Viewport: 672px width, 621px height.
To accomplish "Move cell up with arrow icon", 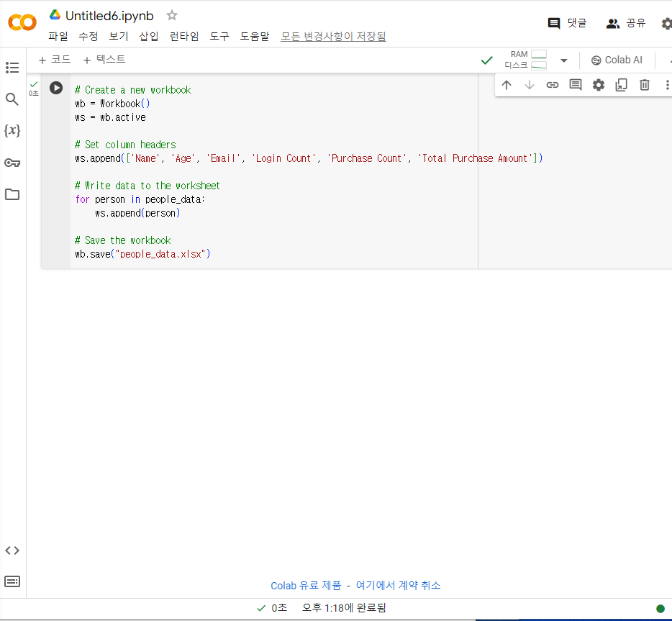I will pos(507,85).
